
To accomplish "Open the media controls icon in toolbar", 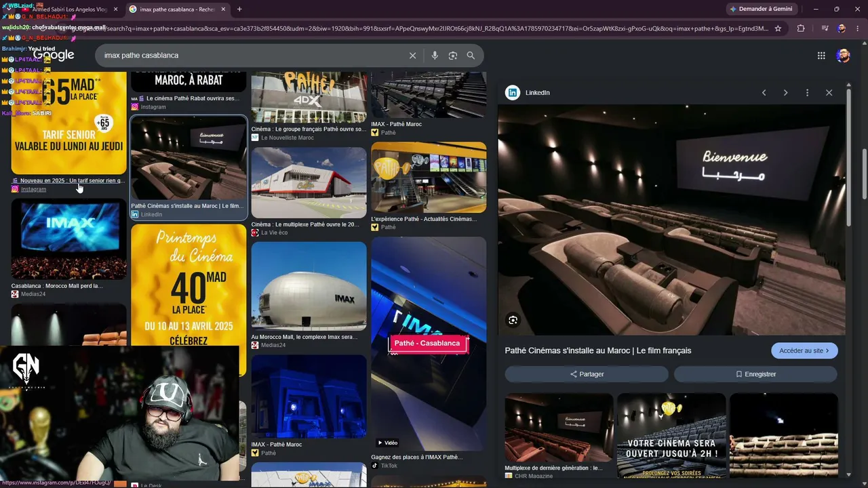I will (x=825, y=28).
